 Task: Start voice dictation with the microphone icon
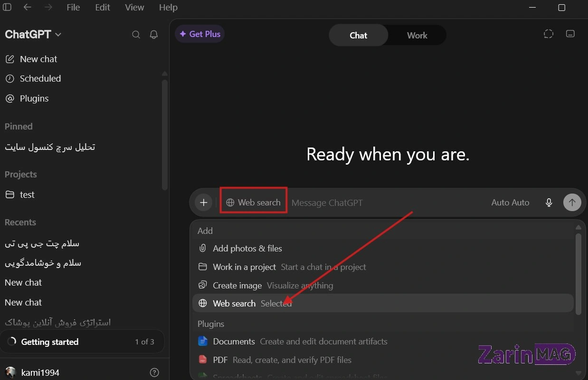pos(549,203)
